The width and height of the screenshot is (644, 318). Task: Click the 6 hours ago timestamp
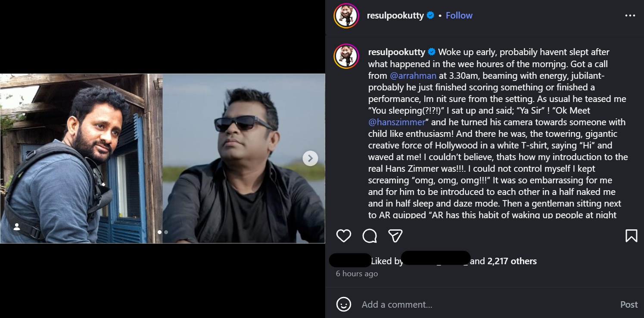pyautogui.click(x=357, y=274)
